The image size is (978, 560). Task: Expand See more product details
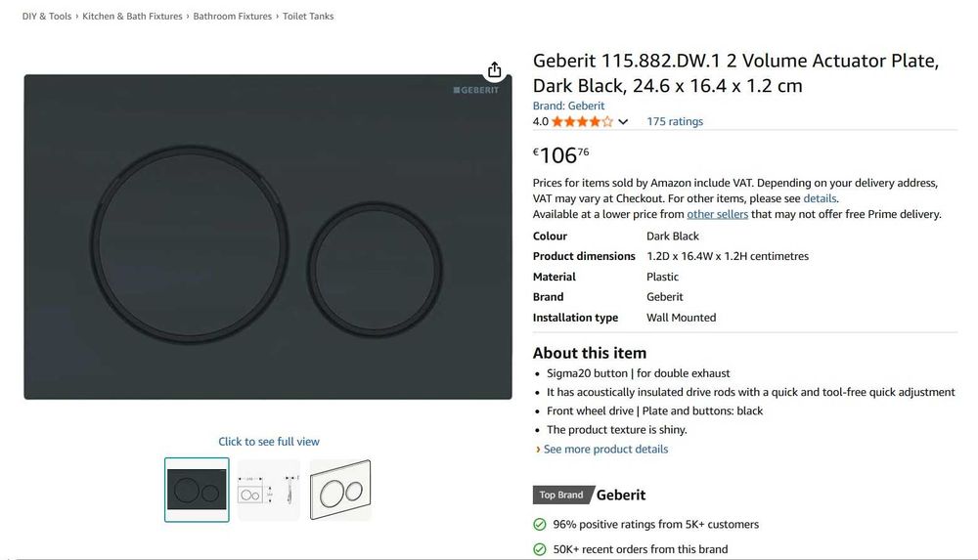tap(605, 450)
